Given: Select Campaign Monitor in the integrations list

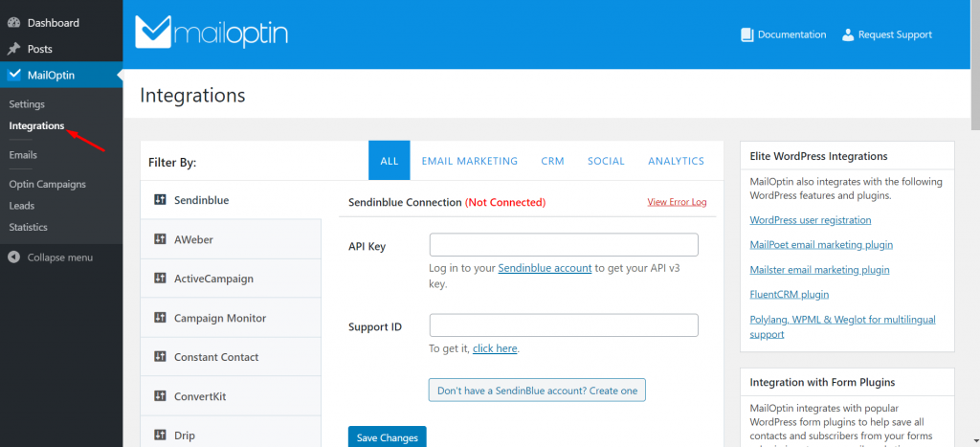Looking at the screenshot, I should [x=232, y=318].
